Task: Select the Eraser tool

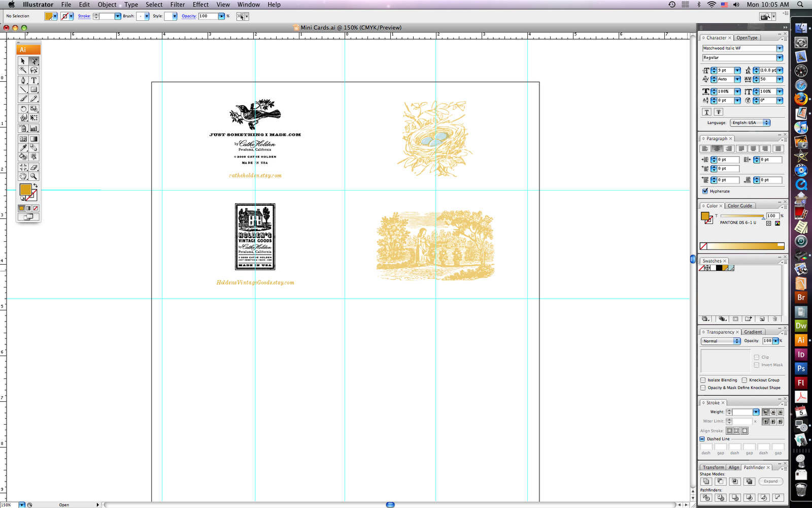Action: coord(34,167)
